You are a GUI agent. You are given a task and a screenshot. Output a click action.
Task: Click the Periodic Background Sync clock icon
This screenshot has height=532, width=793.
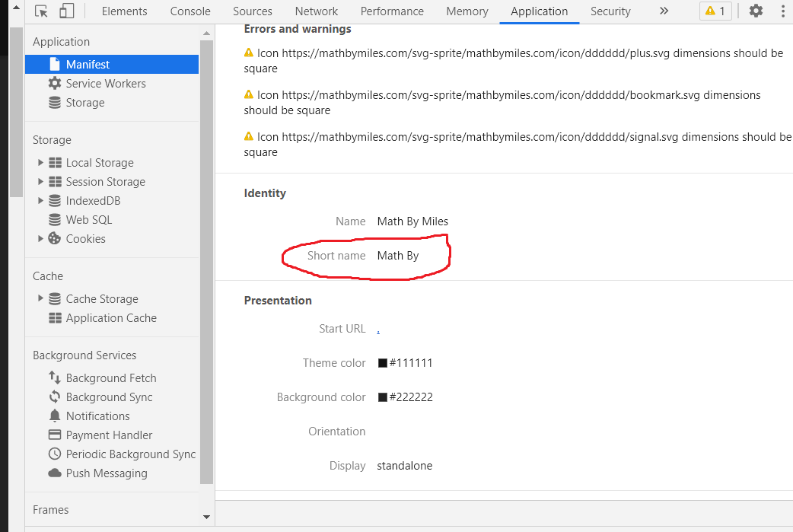pyautogui.click(x=55, y=454)
